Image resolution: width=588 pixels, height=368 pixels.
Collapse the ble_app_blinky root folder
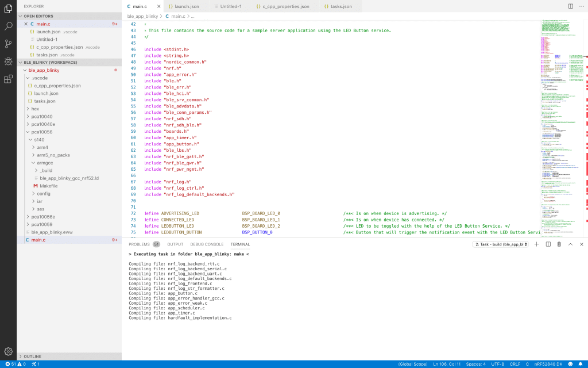coord(44,70)
